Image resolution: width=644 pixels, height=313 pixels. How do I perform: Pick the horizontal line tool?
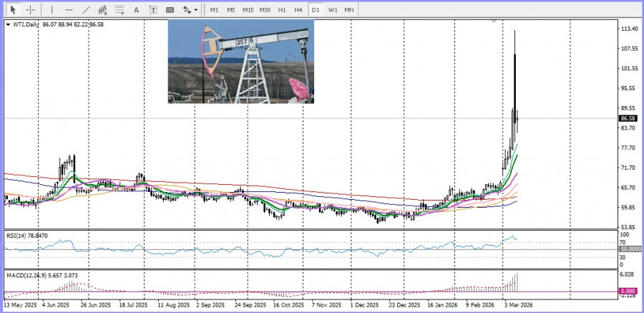click(69, 10)
